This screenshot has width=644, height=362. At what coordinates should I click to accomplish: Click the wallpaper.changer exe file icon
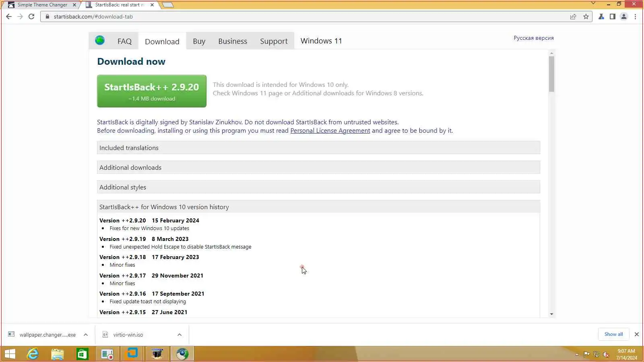pyautogui.click(x=11, y=334)
